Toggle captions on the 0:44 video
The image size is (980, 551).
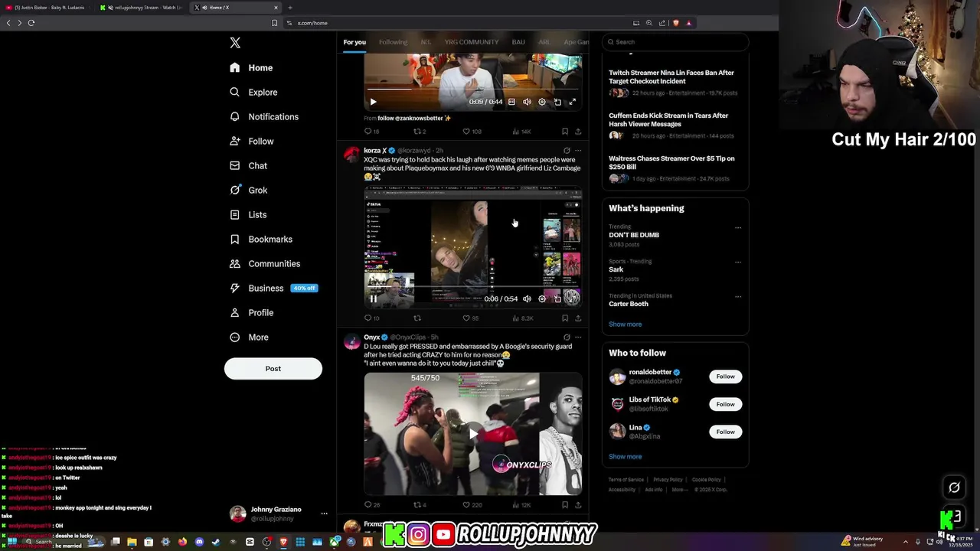click(x=511, y=102)
